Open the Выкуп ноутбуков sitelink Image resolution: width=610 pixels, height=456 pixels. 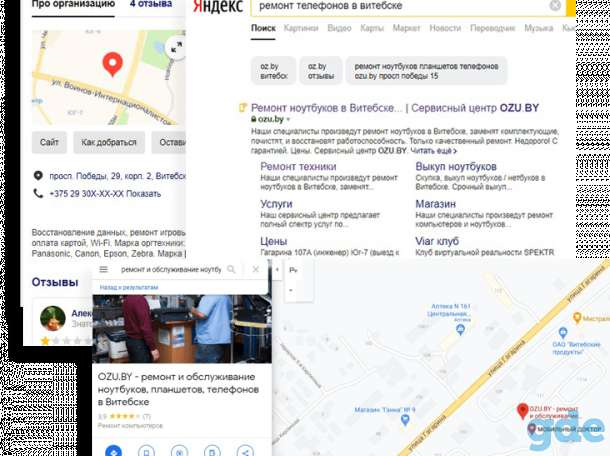click(x=456, y=167)
